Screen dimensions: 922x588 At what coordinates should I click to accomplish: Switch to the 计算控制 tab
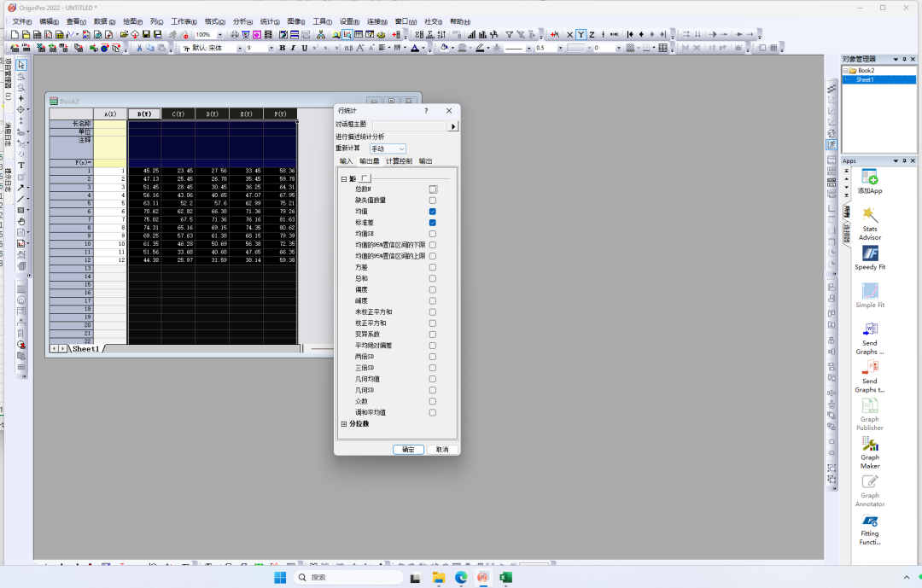point(398,161)
